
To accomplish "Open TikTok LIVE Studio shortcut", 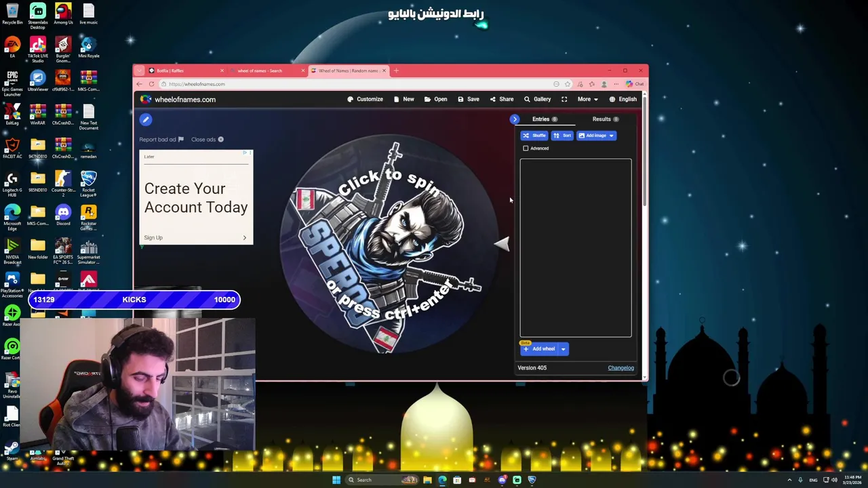I will pyautogui.click(x=37, y=50).
